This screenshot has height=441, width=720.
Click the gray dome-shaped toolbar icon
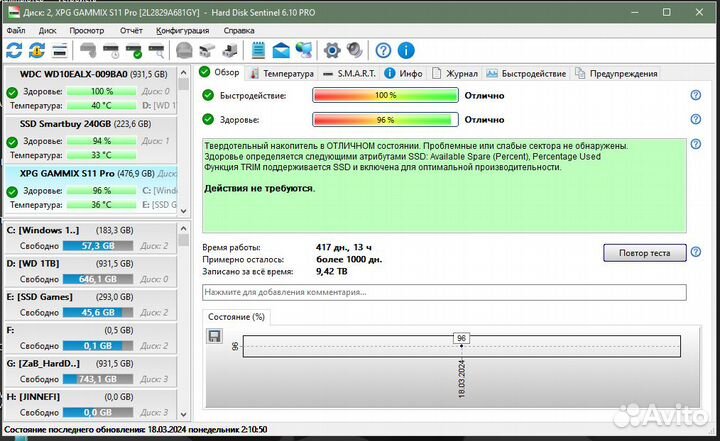point(184,50)
